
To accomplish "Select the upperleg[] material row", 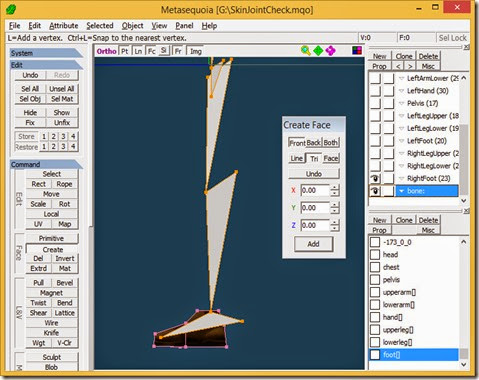I will (x=414, y=330).
